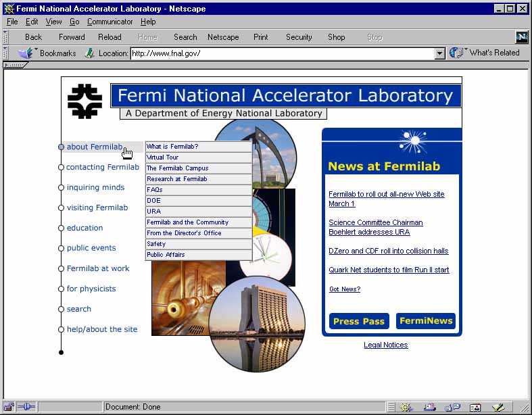The width and height of the screenshot is (532, 415).
Task: Open 'DZero and CDF roll into collision halls'
Action: (389, 251)
